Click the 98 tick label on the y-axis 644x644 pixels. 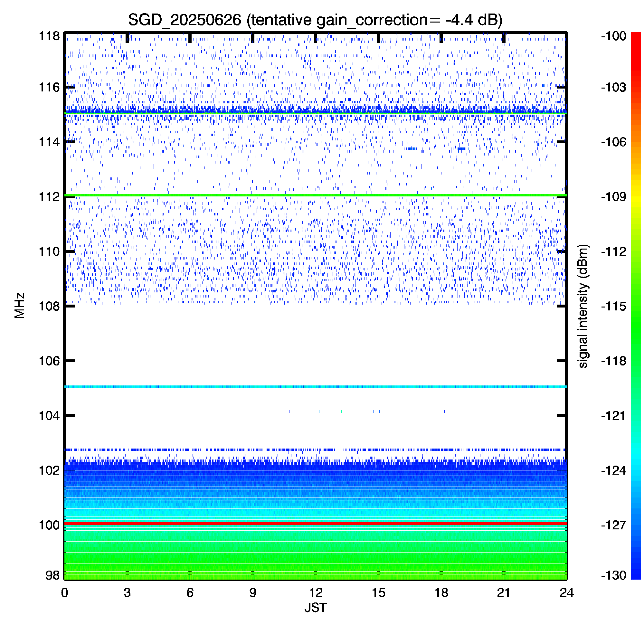[x=53, y=575]
